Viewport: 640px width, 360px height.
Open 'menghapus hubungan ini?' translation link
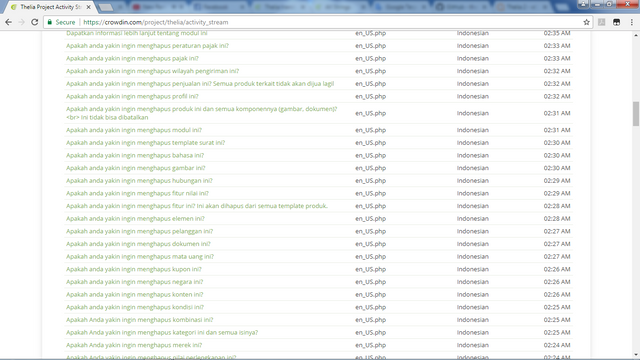[x=139, y=181]
